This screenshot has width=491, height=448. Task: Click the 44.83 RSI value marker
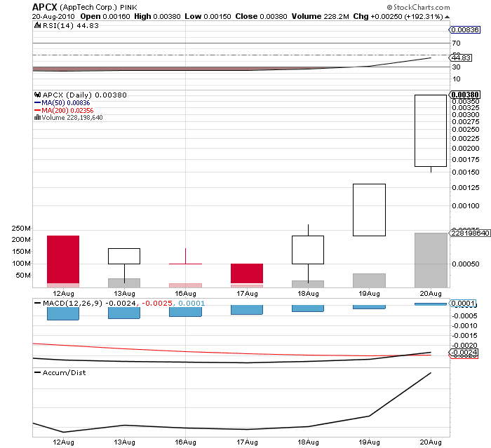point(461,58)
